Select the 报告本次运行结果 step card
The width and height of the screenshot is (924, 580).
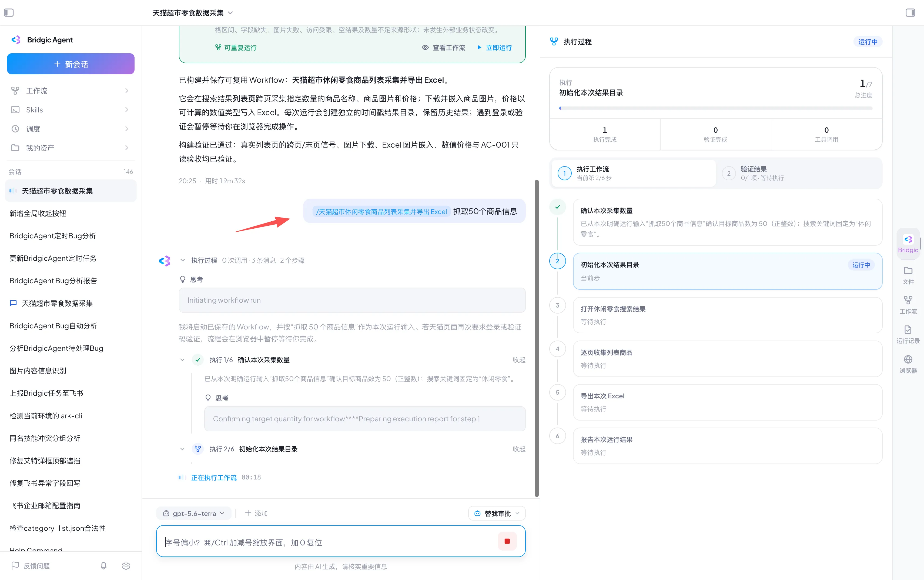[x=727, y=446]
